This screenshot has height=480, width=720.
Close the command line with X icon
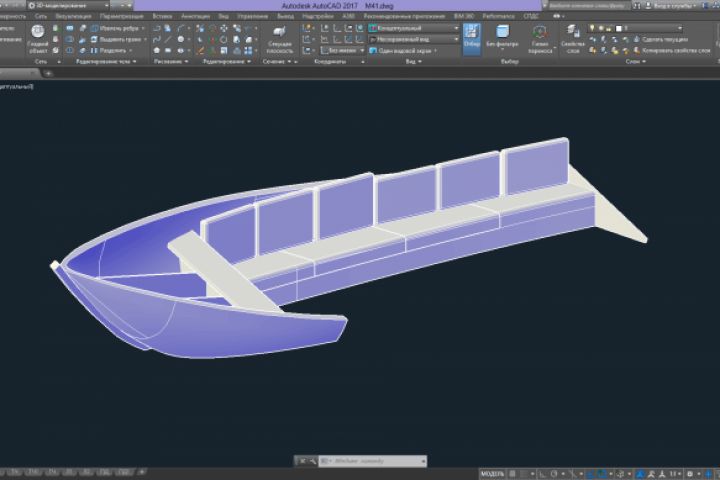(x=302, y=461)
